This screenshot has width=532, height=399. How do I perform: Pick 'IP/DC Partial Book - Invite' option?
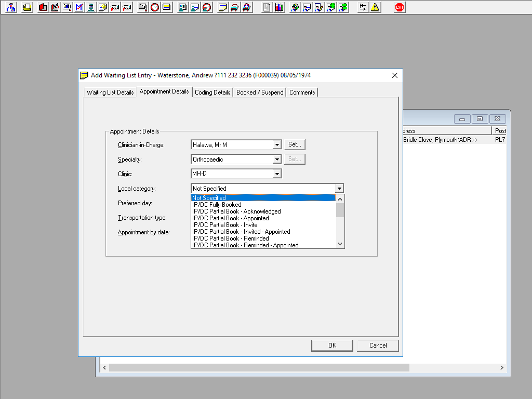pyautogui.click(x=263, y=225)
